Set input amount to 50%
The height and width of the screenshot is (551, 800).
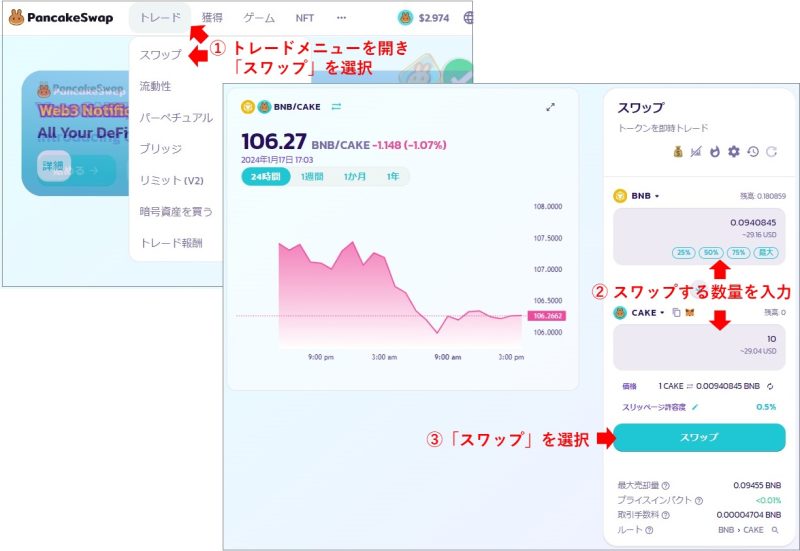tap(711, 253)
